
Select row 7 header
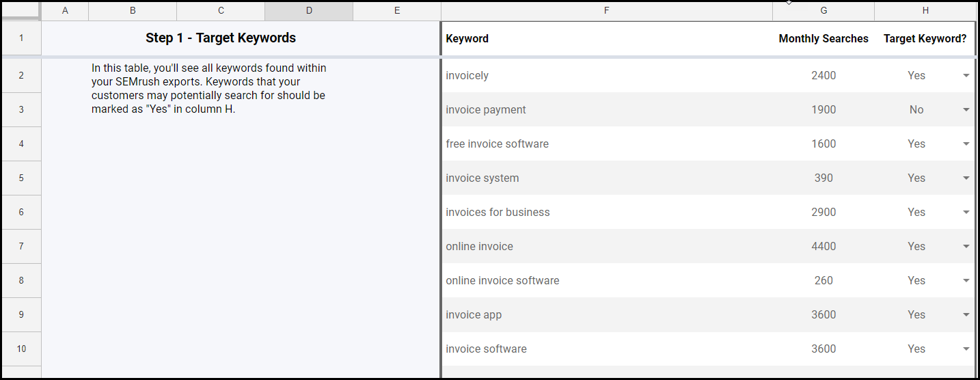tap(21, 246)
